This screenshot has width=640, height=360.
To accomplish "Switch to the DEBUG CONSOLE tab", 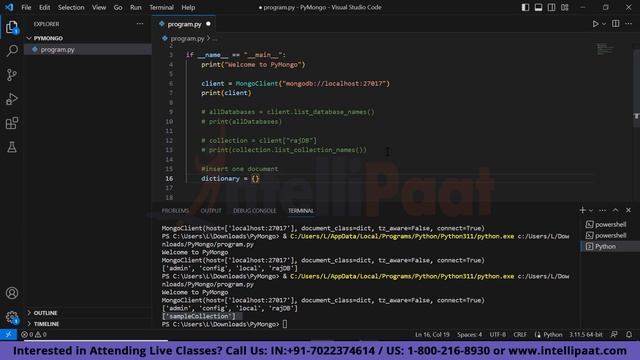I will click(254, 211).
